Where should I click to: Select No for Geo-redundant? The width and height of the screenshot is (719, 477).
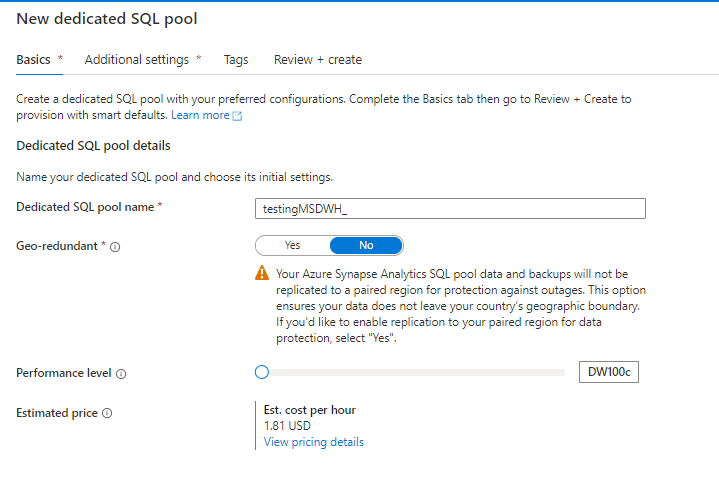[x=366, y=245]
